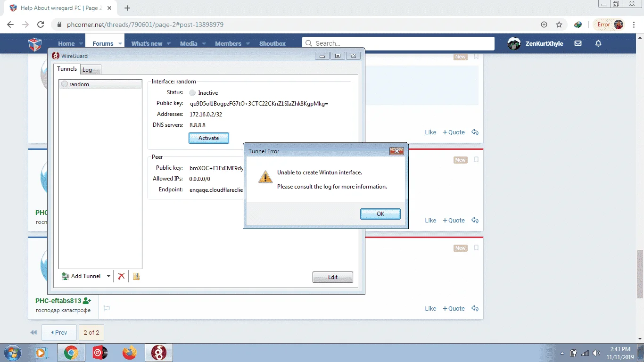This screenshot has height=362, width=644.
Task: Go forward in the browser
Action: pos(25,25)
